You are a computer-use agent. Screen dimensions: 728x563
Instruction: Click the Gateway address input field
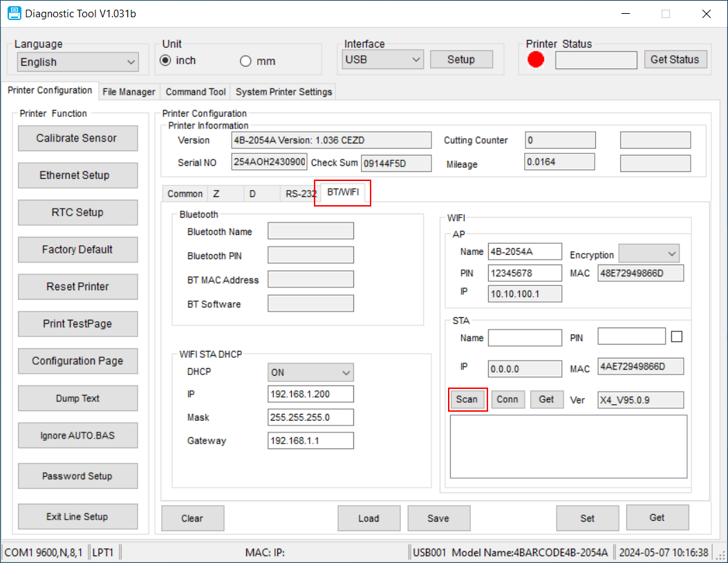click(310, 441)
